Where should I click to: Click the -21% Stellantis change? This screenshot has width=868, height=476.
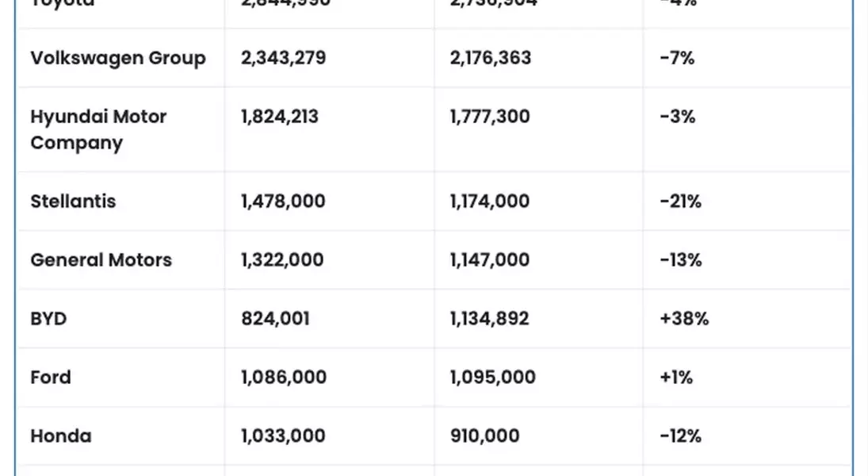[x=680, y=202]
